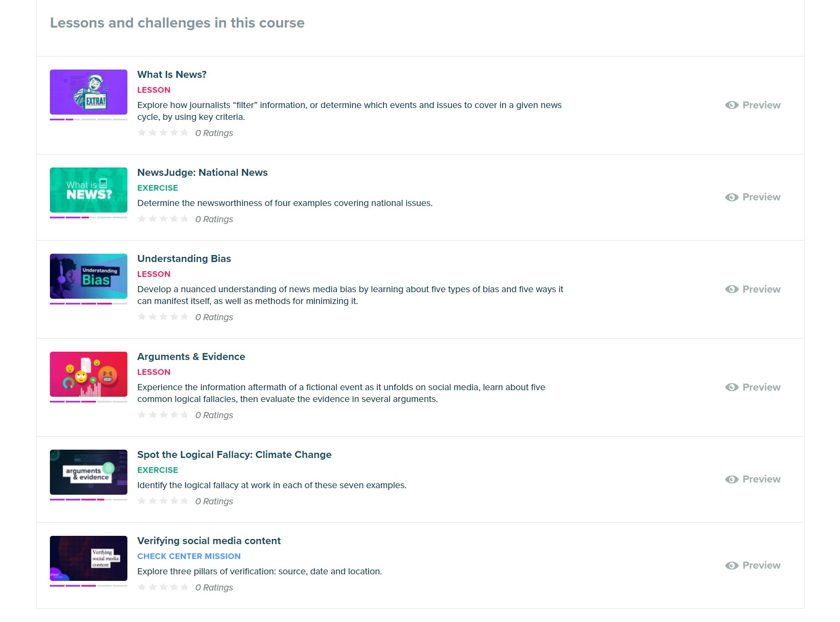The image size is (840, 622).
Task: Click the eye icon for Understanding Bias preview
Action: coord(731,290)
